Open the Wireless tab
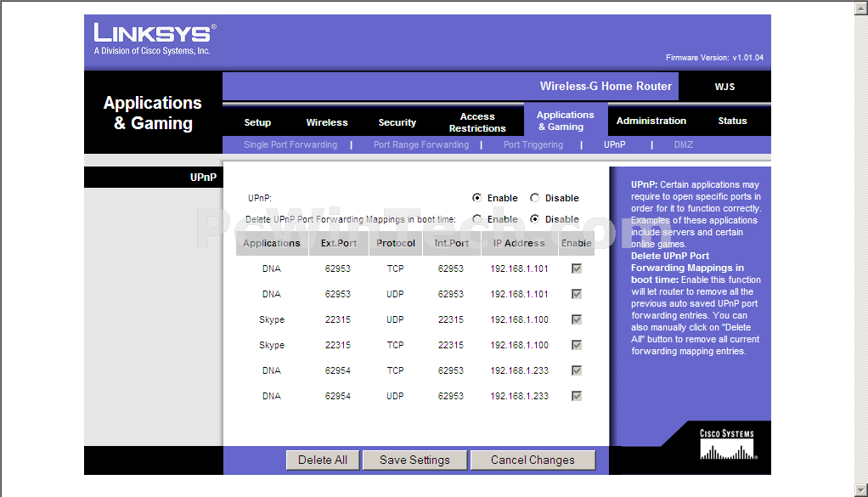Viewport: 868px width, 497px height. [327, 122]
